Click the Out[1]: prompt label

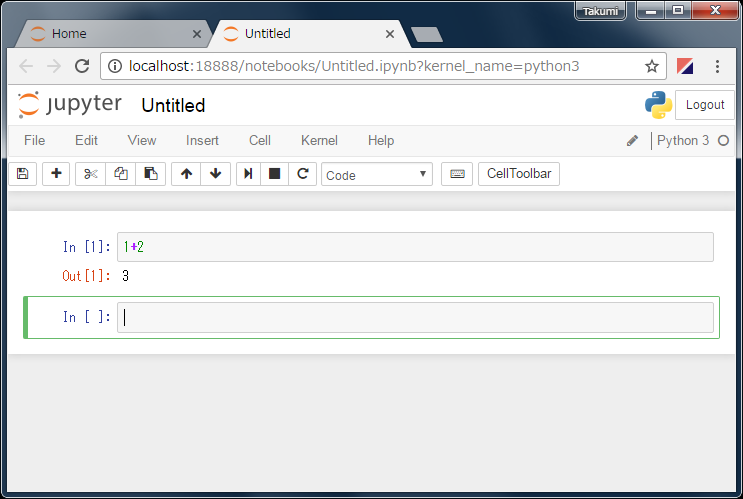point(86,276)
